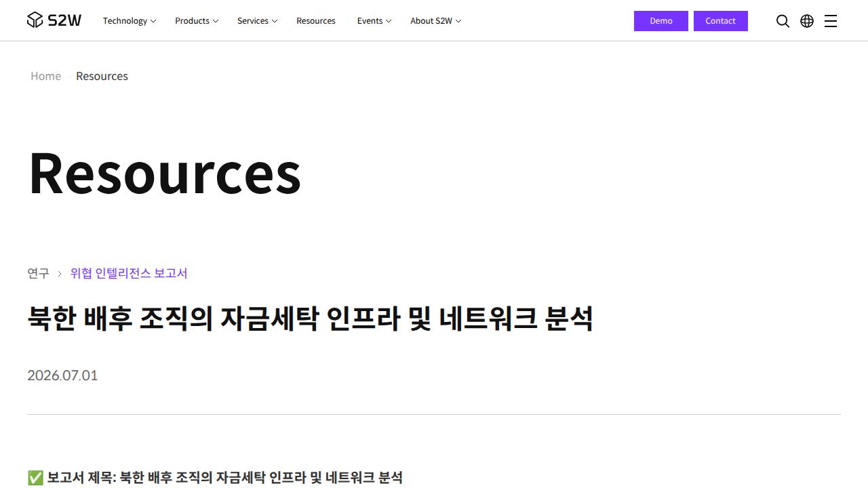Click the Contact button
The width and height of the screenshot is (868, 488).
click(x=721, y=21)
